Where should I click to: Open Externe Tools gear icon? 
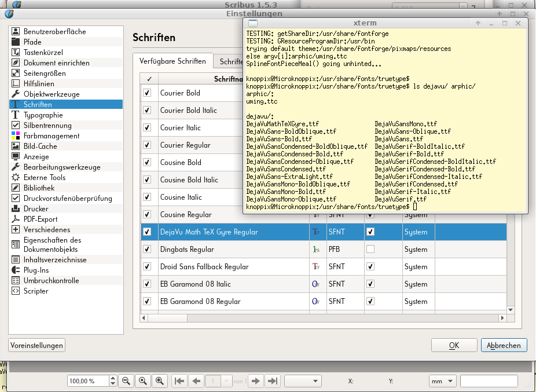point(16,178)
